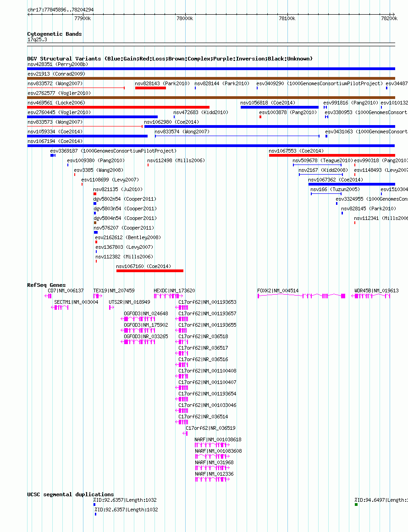Select the nsv509678 (Teague2010) blue span
The image size is (408, 532).
point(317,165)
